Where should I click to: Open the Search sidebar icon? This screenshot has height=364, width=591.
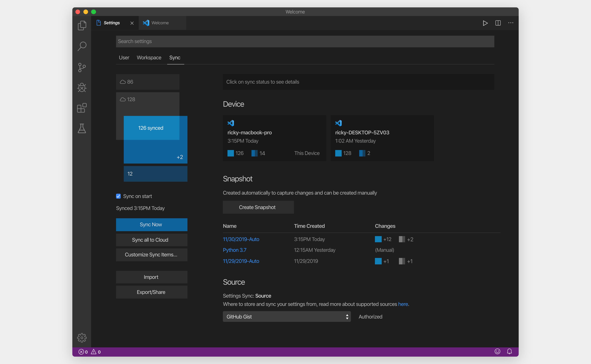(x=82, y=46)
